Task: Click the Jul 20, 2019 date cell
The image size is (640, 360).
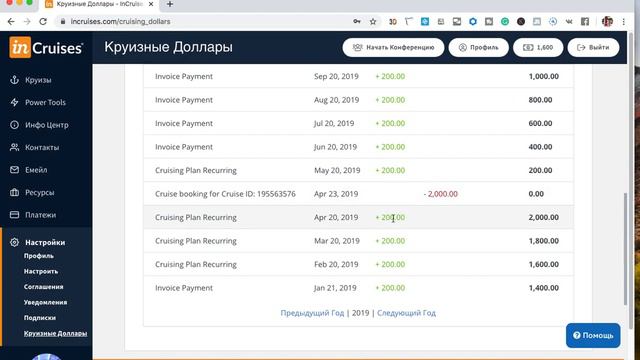Action: click(x=334, y=123)
